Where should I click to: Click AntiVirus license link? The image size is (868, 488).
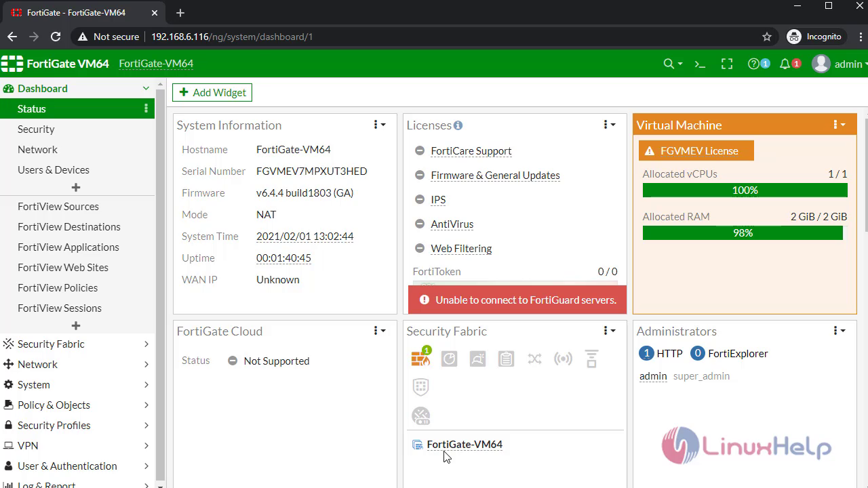click(x=452, y=224)
